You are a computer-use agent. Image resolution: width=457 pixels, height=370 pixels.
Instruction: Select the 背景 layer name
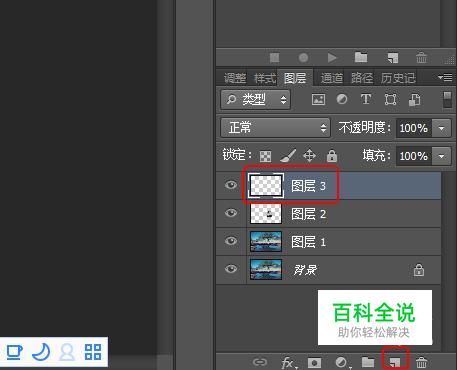tap(305, 270)
